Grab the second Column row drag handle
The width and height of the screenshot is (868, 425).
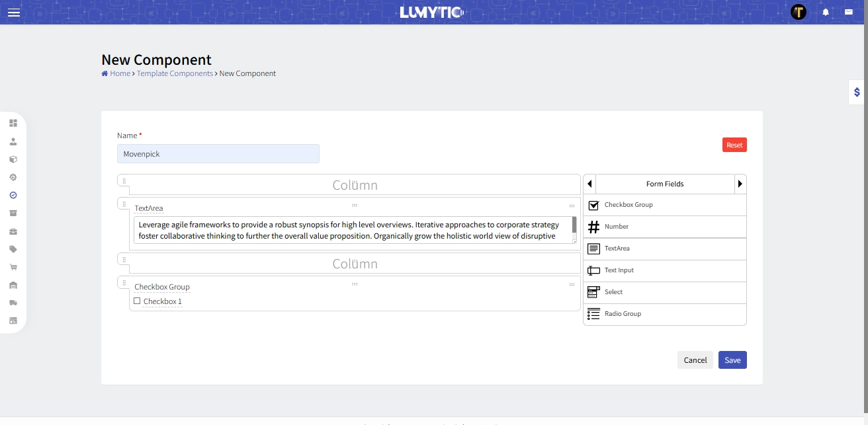click(x=124, y=259)
